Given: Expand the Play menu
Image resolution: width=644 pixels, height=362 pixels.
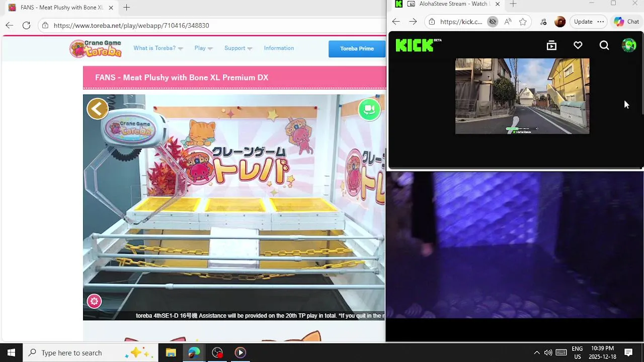Looking at the screenshot, I should (203, 48).
